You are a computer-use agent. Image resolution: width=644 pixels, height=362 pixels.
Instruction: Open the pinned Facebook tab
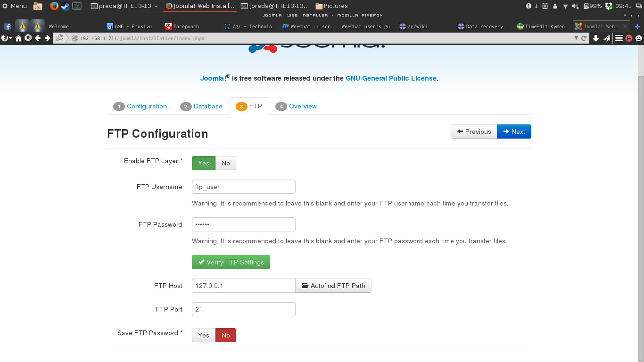pos(8,26)
